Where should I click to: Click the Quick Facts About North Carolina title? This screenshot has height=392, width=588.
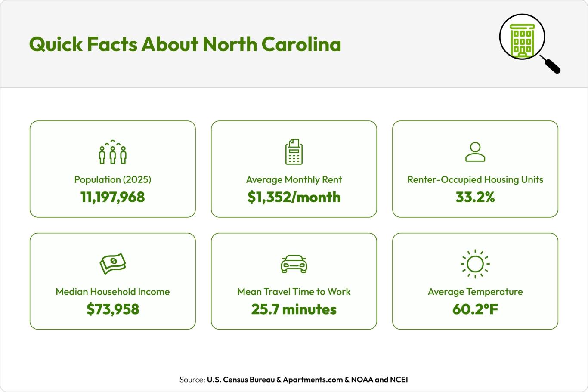185,44
